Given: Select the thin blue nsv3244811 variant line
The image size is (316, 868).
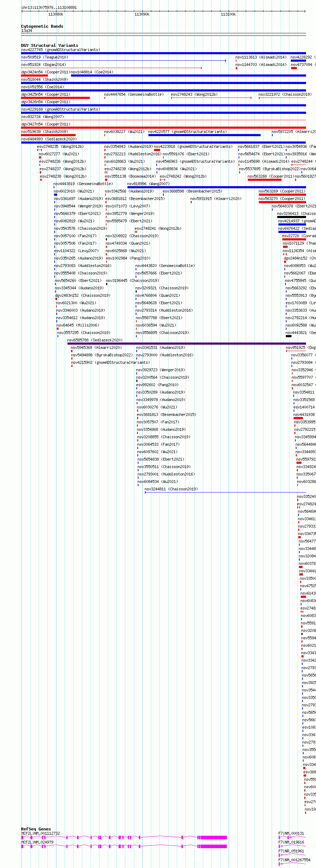Looking at the screenshot, I should pos(225,492).
